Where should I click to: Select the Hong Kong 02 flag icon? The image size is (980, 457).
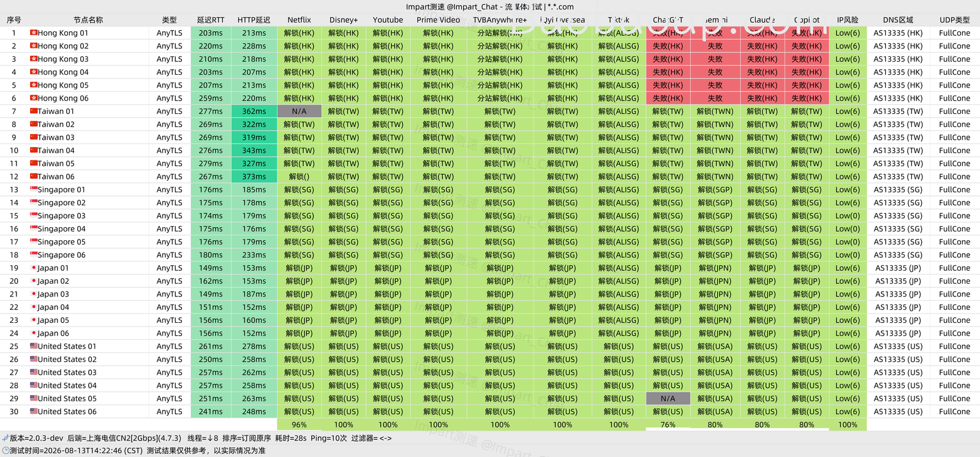pos(34,46)
